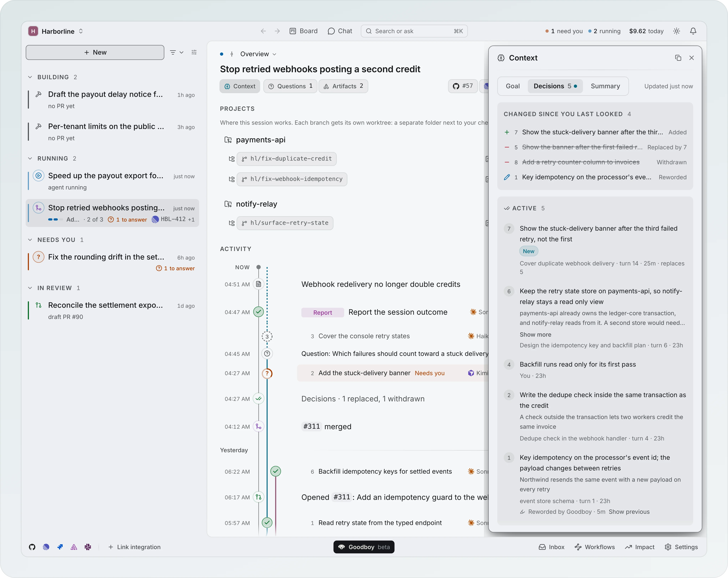Close the Context panel
The width and height of the screenshot is (728, 578).
692,58
